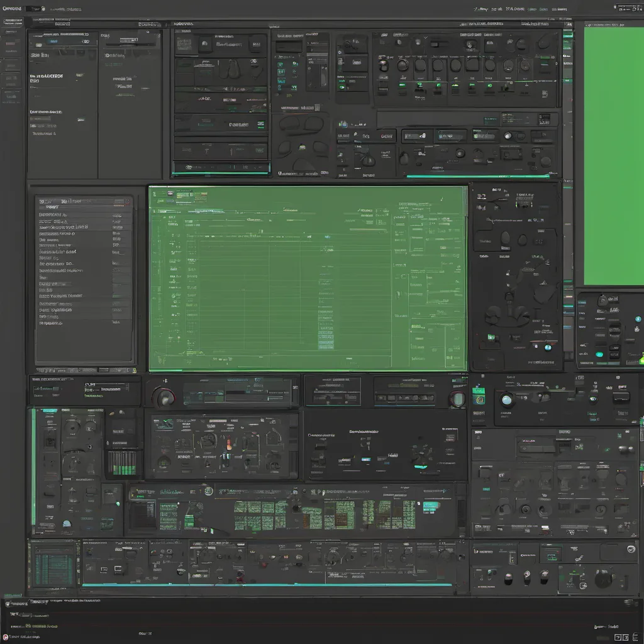Select the menu labels in the top-right header bar
644x644 pixels.
[509, 9]
